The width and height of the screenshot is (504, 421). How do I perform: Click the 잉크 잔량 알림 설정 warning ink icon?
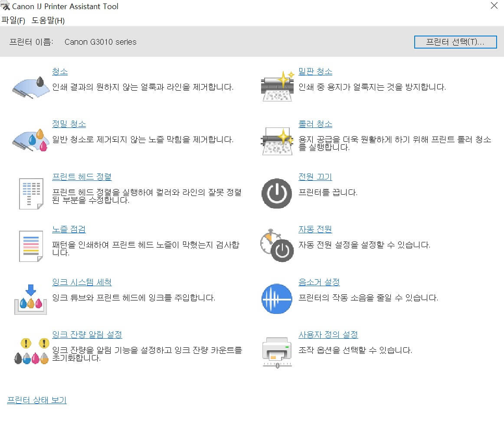pyautogui.click(x=31, y=351)
